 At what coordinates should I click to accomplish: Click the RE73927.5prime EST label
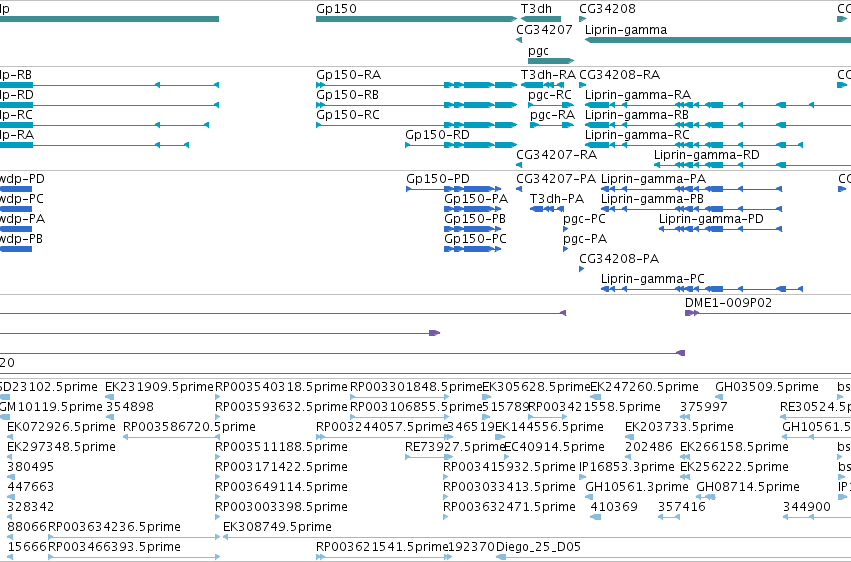point(456,448)
